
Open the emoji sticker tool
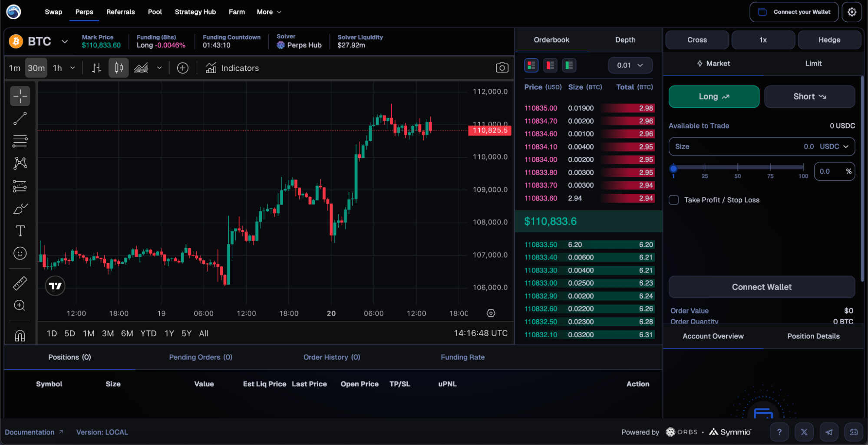click(x=20, y=253)
